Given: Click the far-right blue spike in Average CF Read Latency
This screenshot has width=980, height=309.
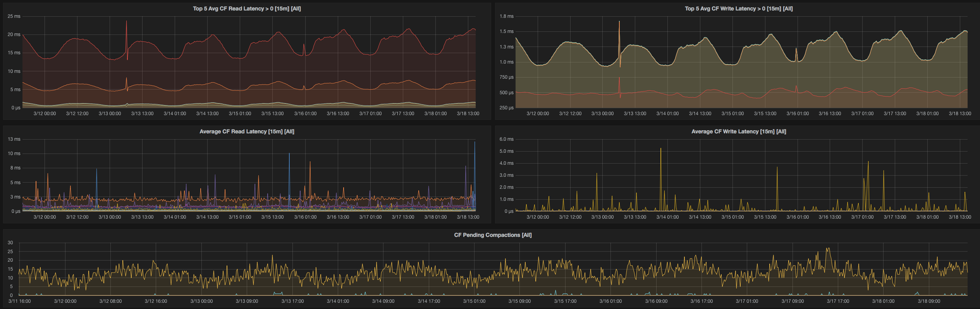Looking at the screenshot, I should click(475, 143).
